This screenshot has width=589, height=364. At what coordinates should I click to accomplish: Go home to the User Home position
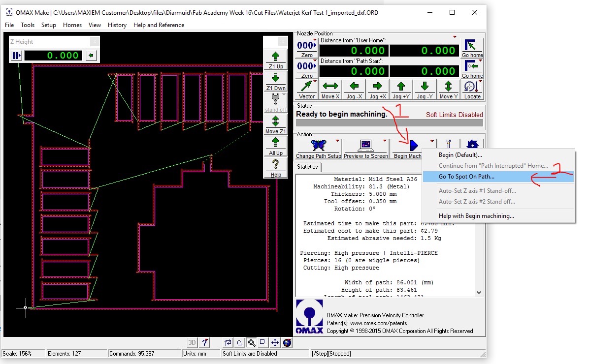click(472, 48)
